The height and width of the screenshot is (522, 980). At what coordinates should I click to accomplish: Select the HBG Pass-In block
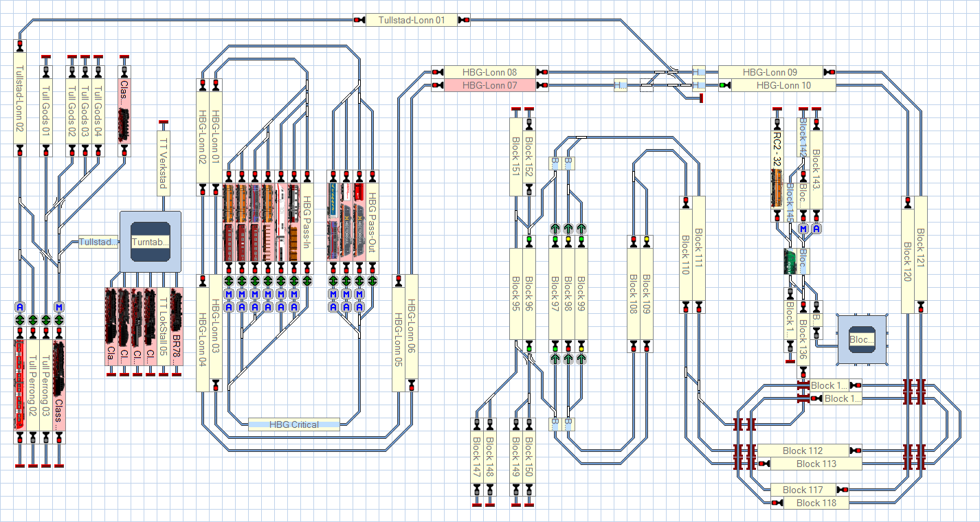tap(307, 222)
